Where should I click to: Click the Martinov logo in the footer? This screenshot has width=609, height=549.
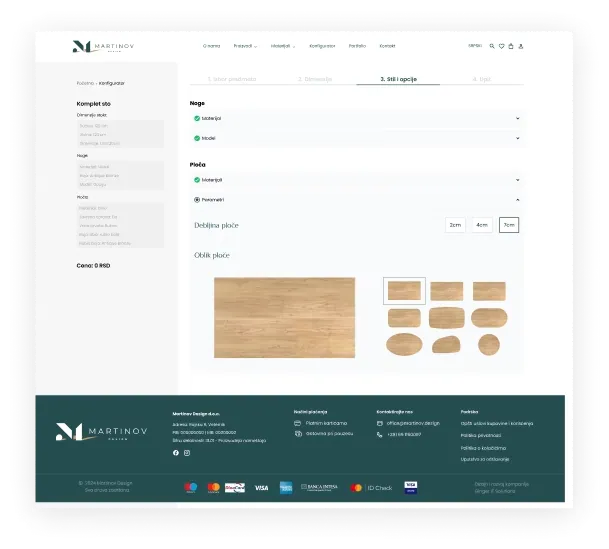[101, 431]
